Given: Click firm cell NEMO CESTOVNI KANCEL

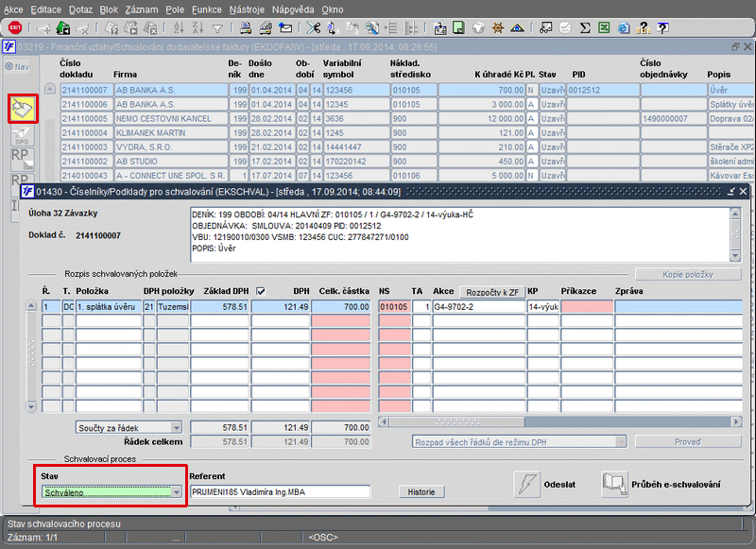Looking at the screenshot, I should point(171,118).
